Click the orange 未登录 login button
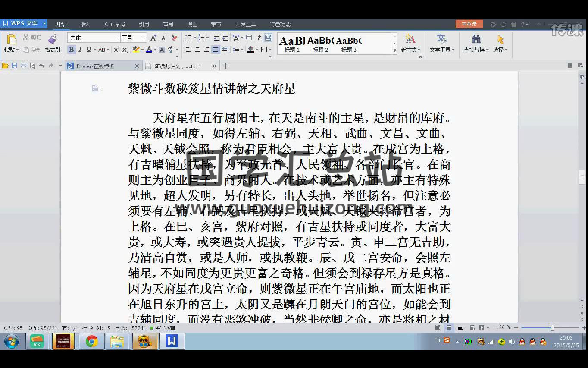Screen dimensions: 588x368 pyautogui.click(x=469, y=24)
